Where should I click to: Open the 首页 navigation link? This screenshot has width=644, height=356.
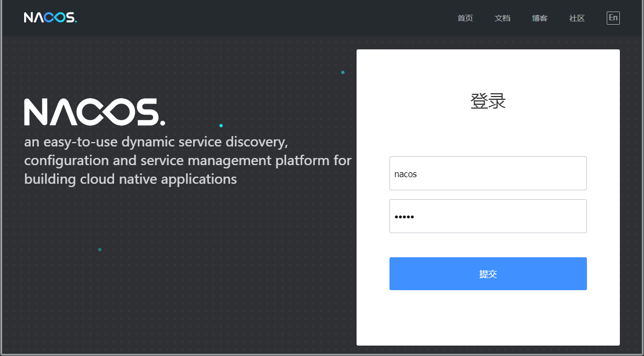[465, 18]
